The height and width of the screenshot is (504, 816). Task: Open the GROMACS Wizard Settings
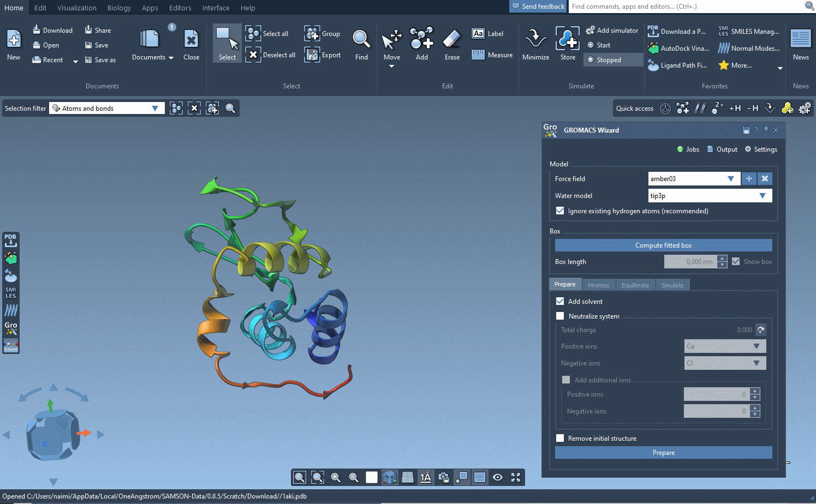click(761, 149)
